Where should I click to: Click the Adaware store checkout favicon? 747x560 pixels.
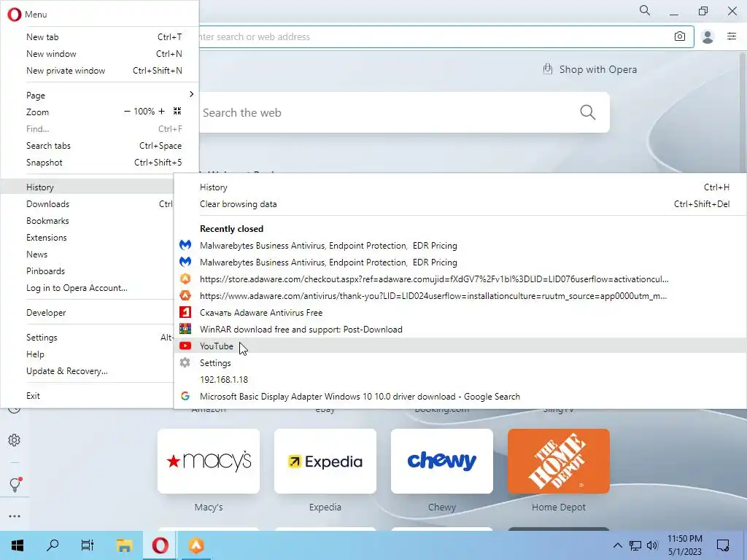185,279
